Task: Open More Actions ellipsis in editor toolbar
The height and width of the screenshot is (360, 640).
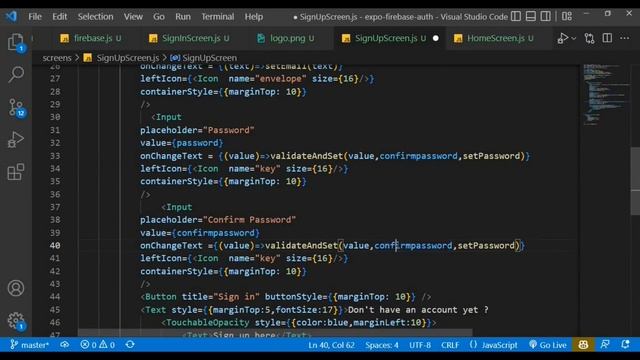Action: pos(624,38)
